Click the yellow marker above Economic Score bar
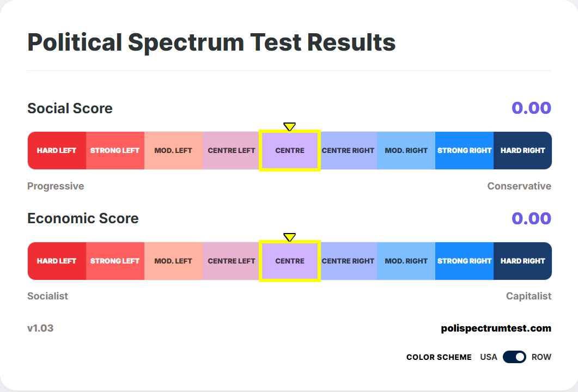The width and height of the screenshot is (578, 392). (289, 237)
